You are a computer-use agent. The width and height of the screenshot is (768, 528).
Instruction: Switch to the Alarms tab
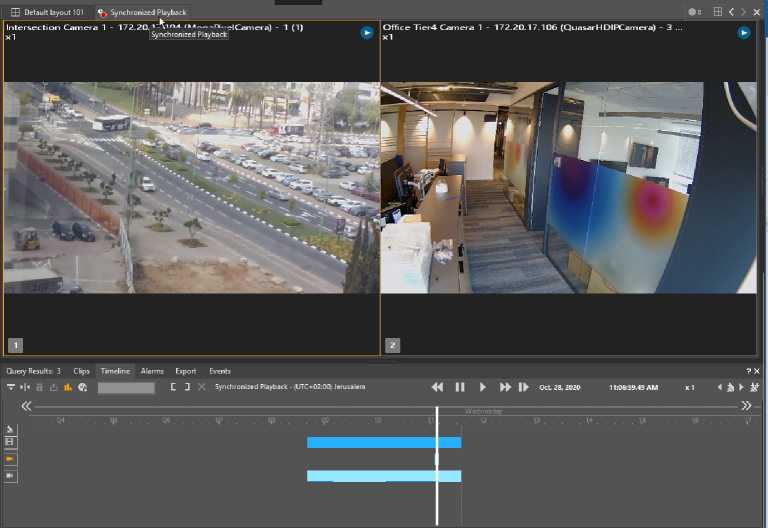coord(152,371)
